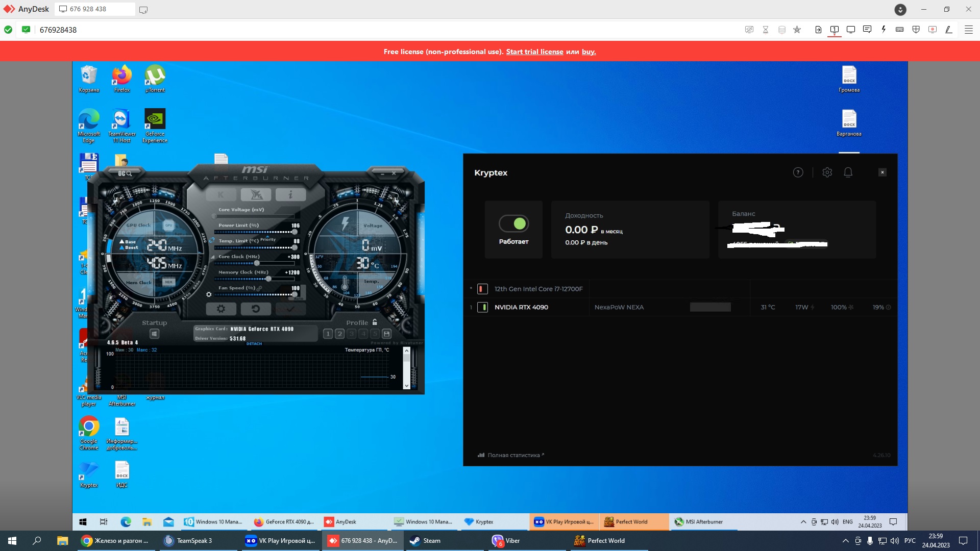Image resolution: width=980 pixels, height=551 pixels.
Task: Click the 19% info icon in RTX 4090 row
Action: [889, 307]
